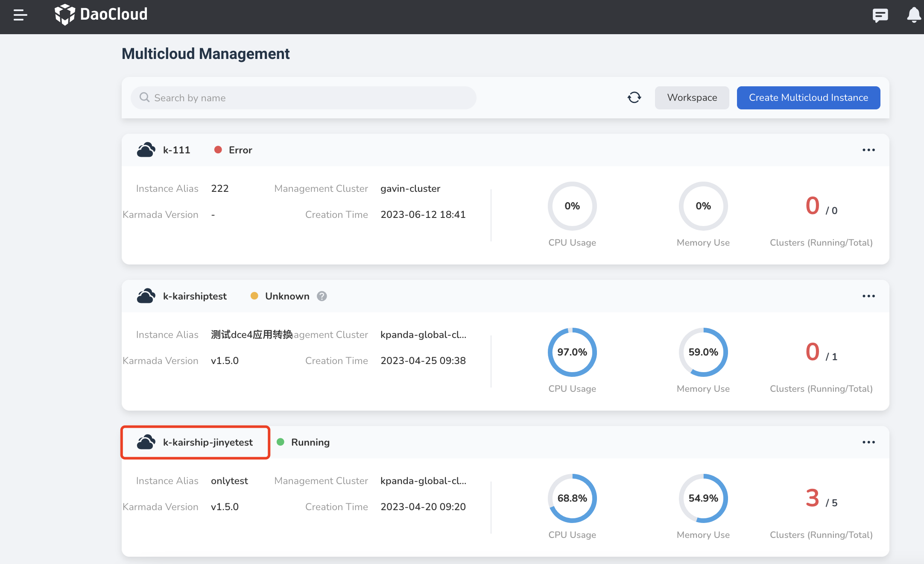
Task: Open the more options menu for k-kairshiptest
Action: [x=868, y=296]
